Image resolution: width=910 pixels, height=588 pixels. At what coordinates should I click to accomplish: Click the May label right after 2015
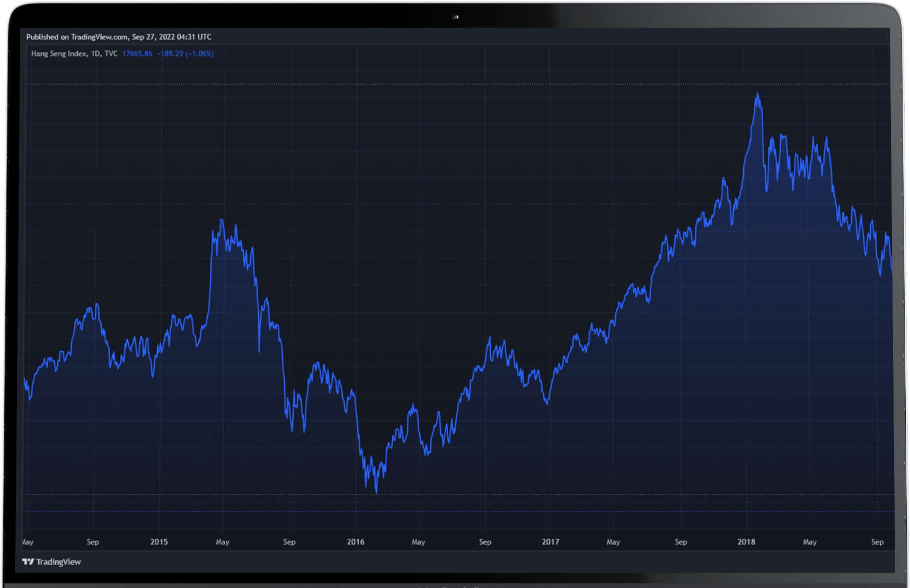(223, 542)
